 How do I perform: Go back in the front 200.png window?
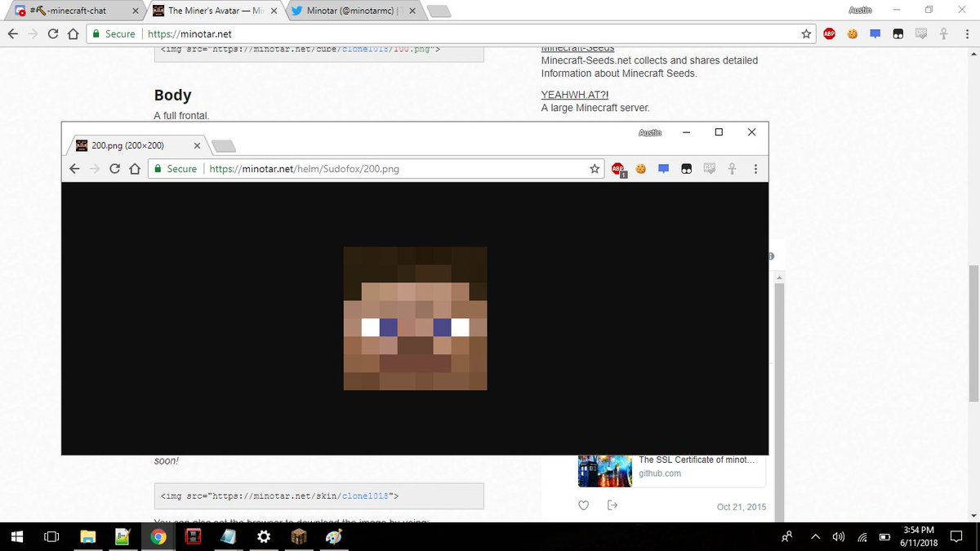coord(74,169)
